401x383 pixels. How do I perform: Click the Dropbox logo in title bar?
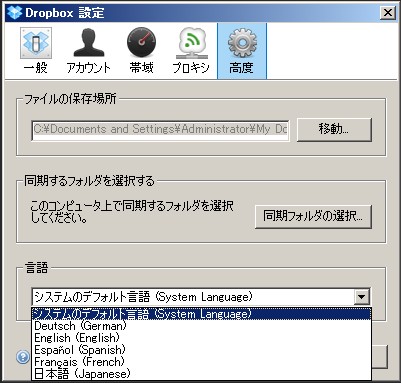point(14,13)
